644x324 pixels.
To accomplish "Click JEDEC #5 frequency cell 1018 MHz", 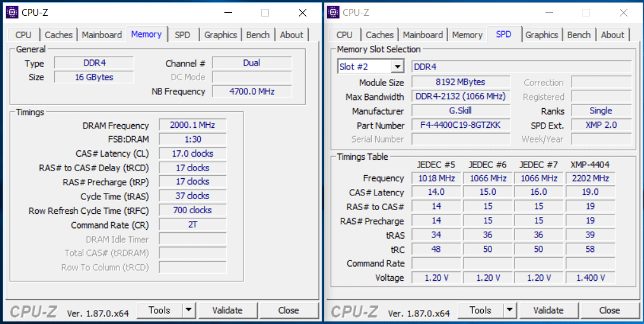I will point(436,178).
